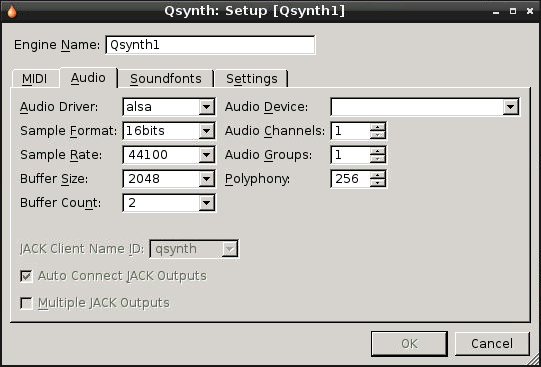Open the Sample Rate dropdown
Screen dimensions: 541x367
[169, 155]
